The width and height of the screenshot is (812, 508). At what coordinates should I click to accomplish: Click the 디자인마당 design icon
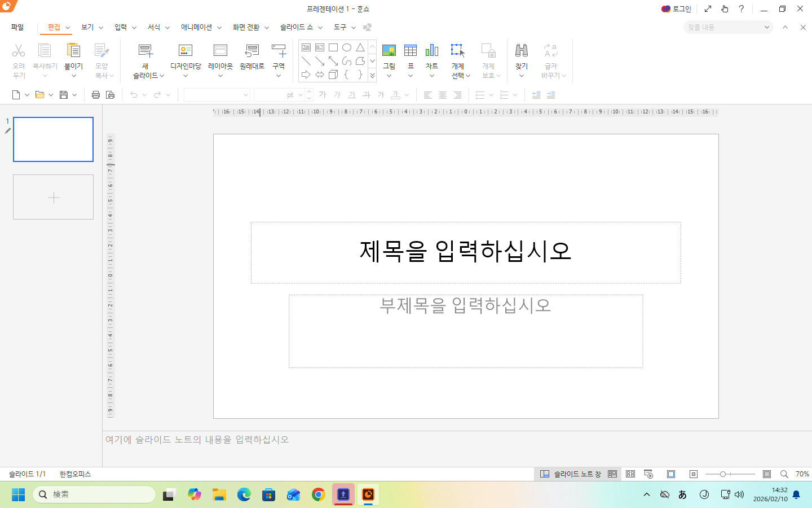[x=186, y=51]
